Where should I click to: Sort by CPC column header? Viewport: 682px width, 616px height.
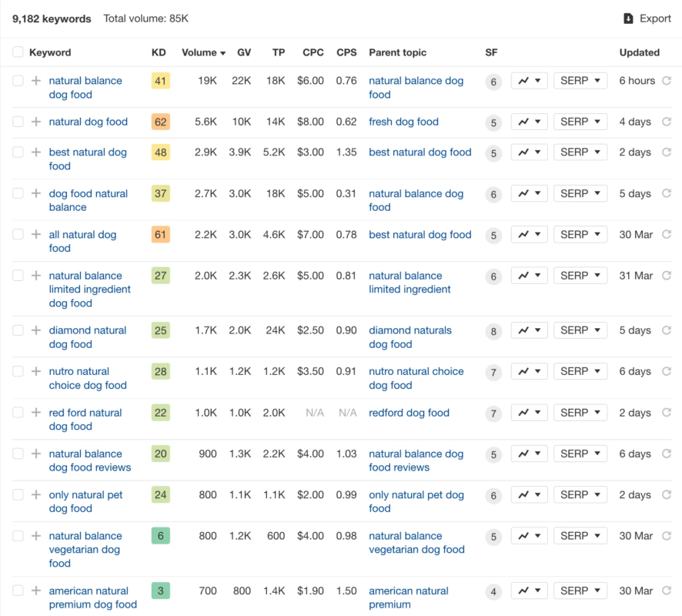click(x=313, y=52)
